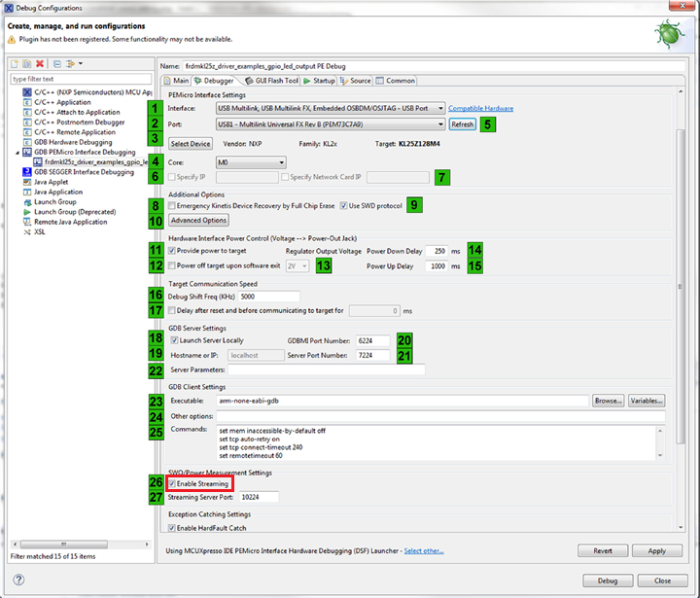Click left panel horizontal scrollbar
The image size is (700, 598).
point(63,545)
